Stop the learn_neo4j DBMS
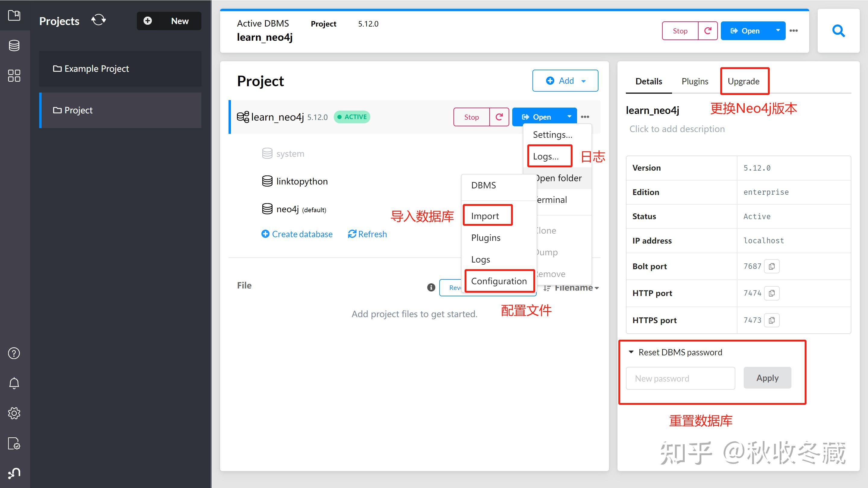868x488 pixels. [x=471, y=117]
